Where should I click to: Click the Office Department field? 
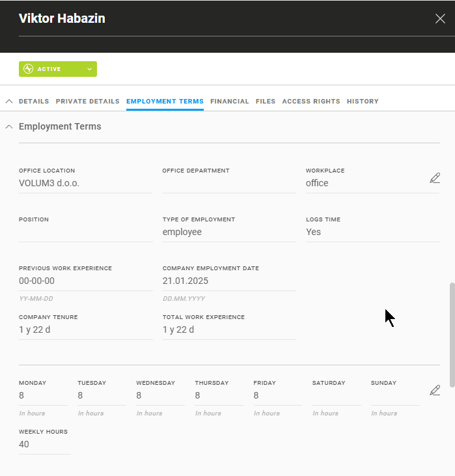[228, 184]
